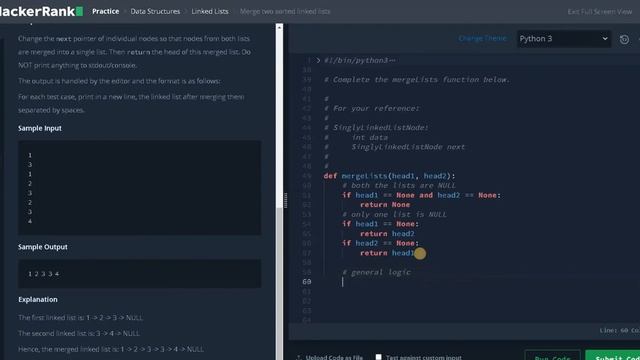The height and width of the screenshot is (360, 640).
Task: Click the '# general logic' comment
Action: (376, 272)
